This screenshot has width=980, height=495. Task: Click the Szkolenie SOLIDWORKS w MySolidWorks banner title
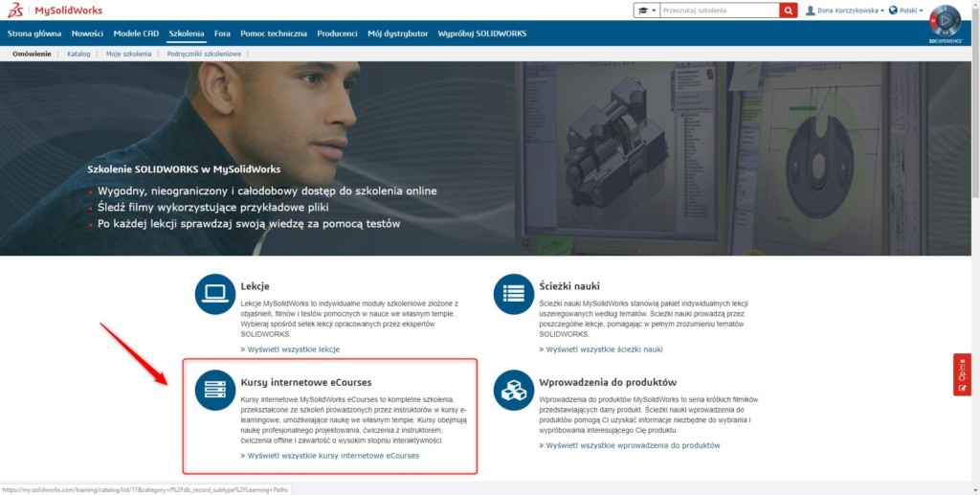click(x=184, y=169)
